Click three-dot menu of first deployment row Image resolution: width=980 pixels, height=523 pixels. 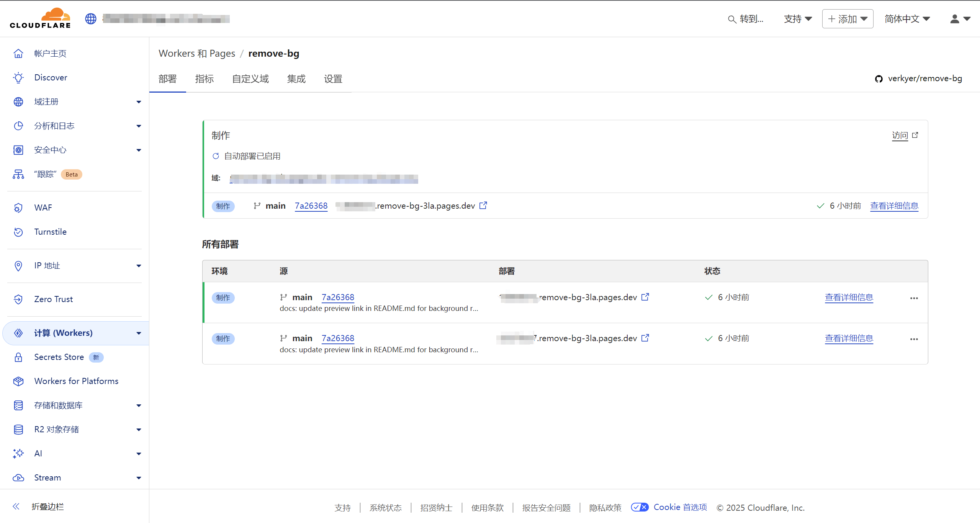914,298
